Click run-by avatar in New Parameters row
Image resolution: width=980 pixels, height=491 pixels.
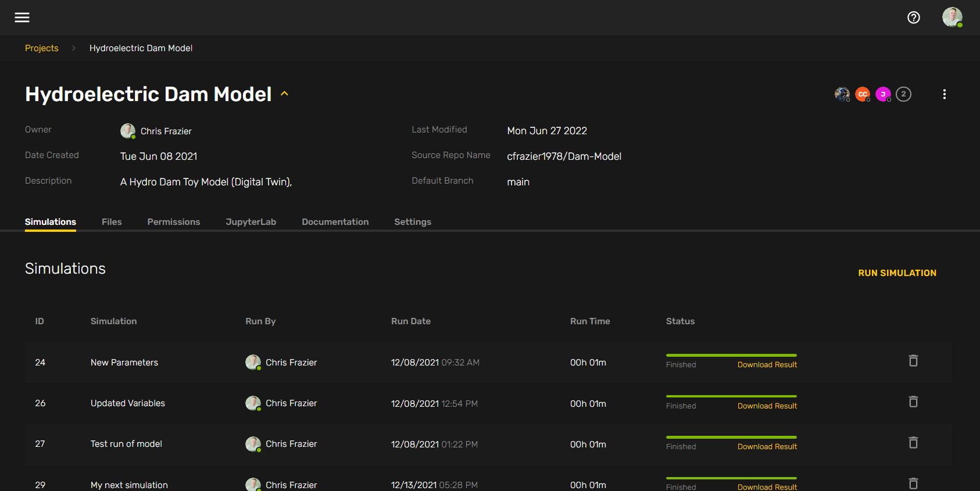[x=253, y=362]
